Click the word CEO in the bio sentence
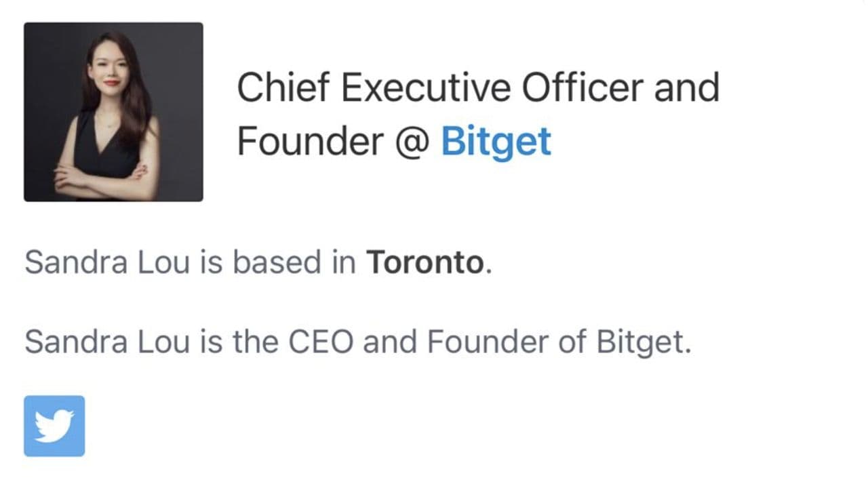This screenshot has width=868, height=480. [x=320, y=342]
